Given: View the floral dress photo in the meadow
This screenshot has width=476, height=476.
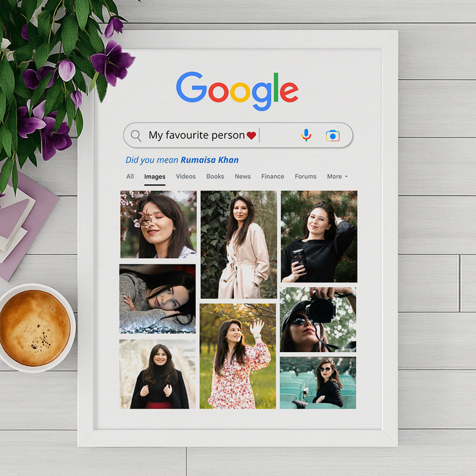Looking at the screenshot, I should 238,356.
